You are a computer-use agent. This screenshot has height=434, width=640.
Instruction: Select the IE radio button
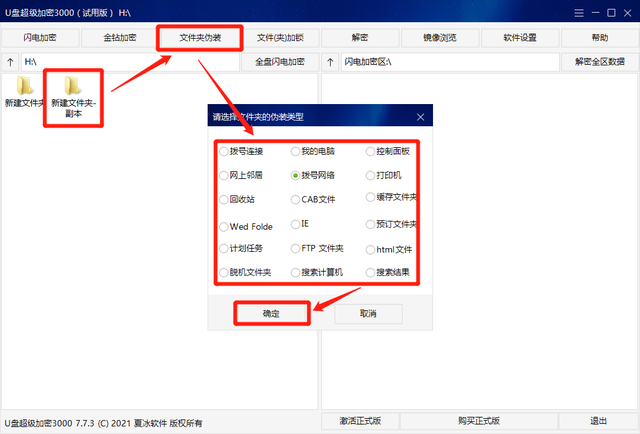point(295,224)
